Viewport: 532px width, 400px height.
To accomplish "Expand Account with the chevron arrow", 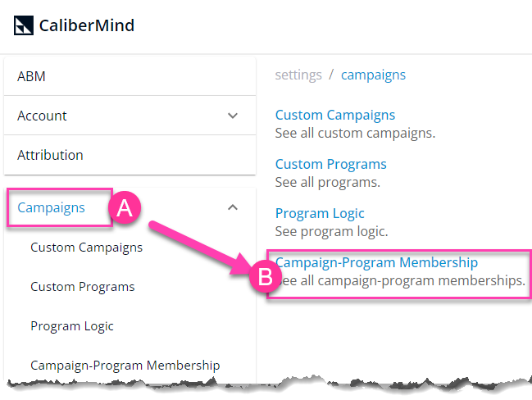I will pyautogui.click(x=233, y=116).
